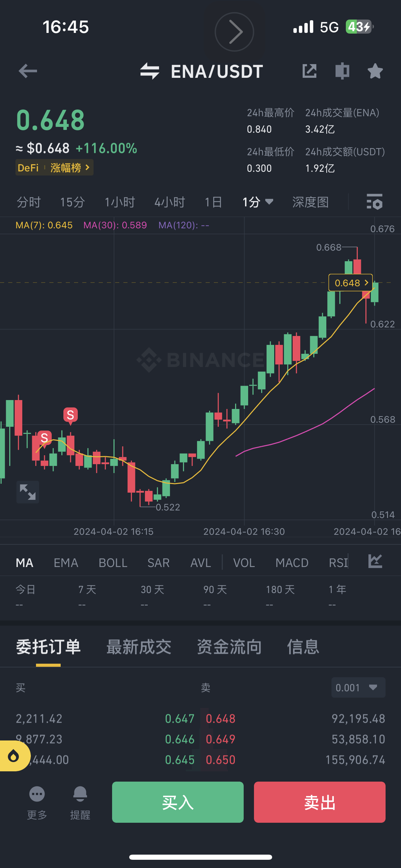
Task: Toggle the favorite star
Action: [375, 71]
